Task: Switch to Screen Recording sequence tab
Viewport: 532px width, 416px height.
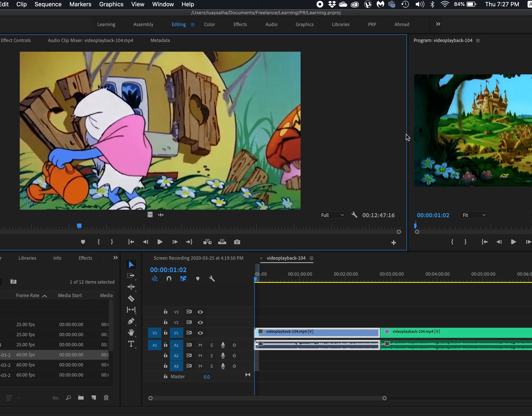Action: pyautogui.click(x=198, y=258)
